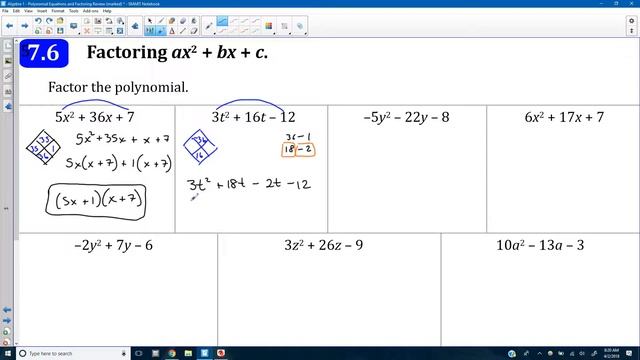Click the sidebar handle to expand the panel
Image resolution: width=640 pixels, height=360 pixels.
pyautogui.click(x=6, y=208)
